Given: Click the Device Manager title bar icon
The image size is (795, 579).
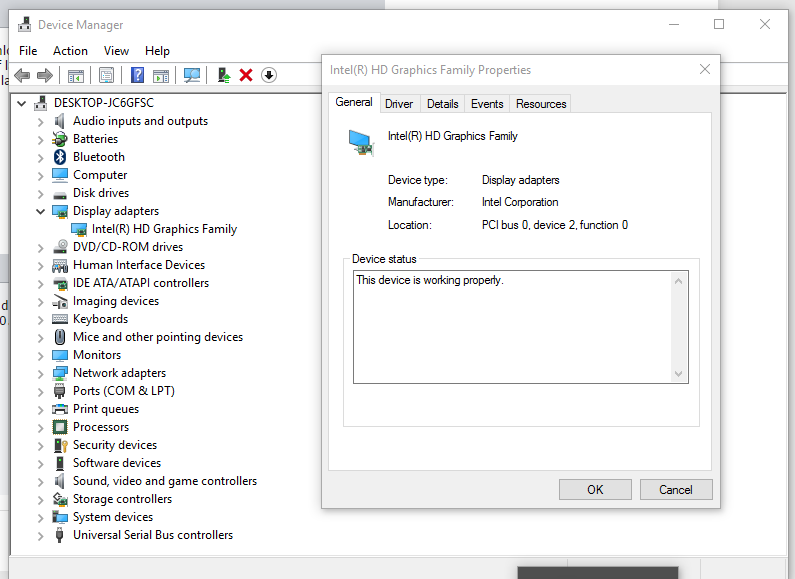Looking at the screenshot, I should click(x=24, y=24).
